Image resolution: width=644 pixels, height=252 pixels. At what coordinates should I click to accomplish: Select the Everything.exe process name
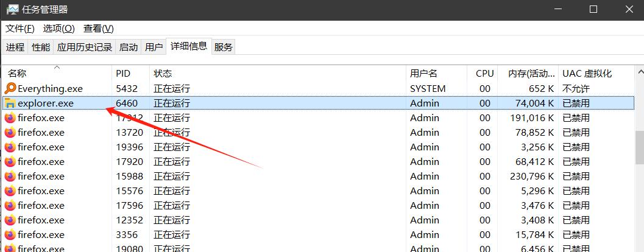tap(50, 89)
